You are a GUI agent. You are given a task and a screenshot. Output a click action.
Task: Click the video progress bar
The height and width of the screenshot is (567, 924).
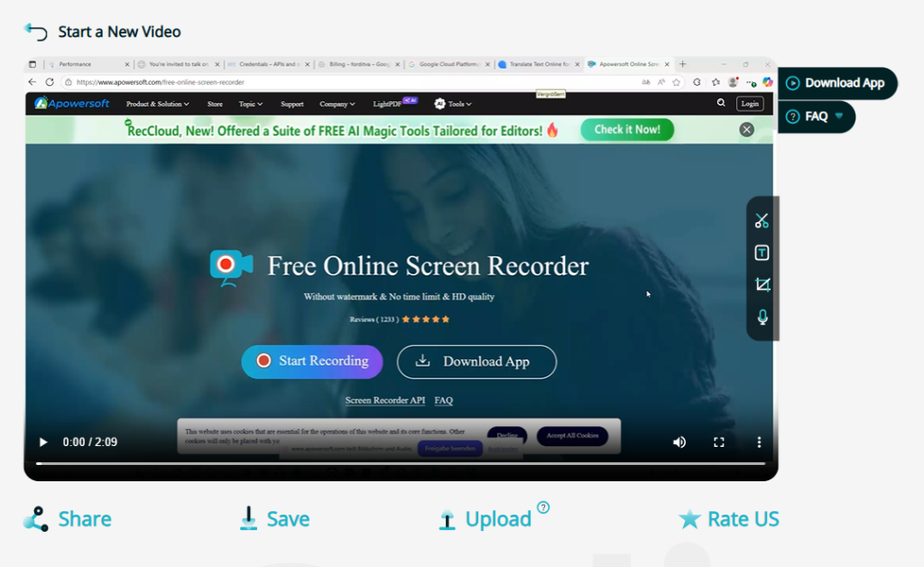(401, 464)
